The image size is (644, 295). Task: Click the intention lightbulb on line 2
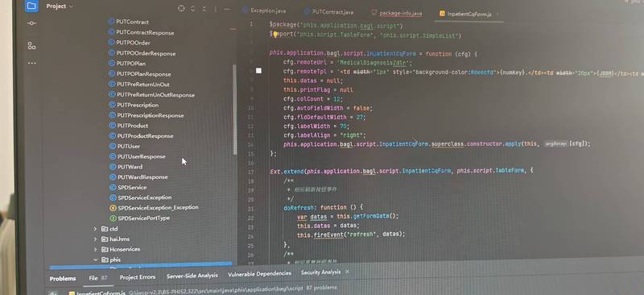pyautogui.click(x=275, y=34)
